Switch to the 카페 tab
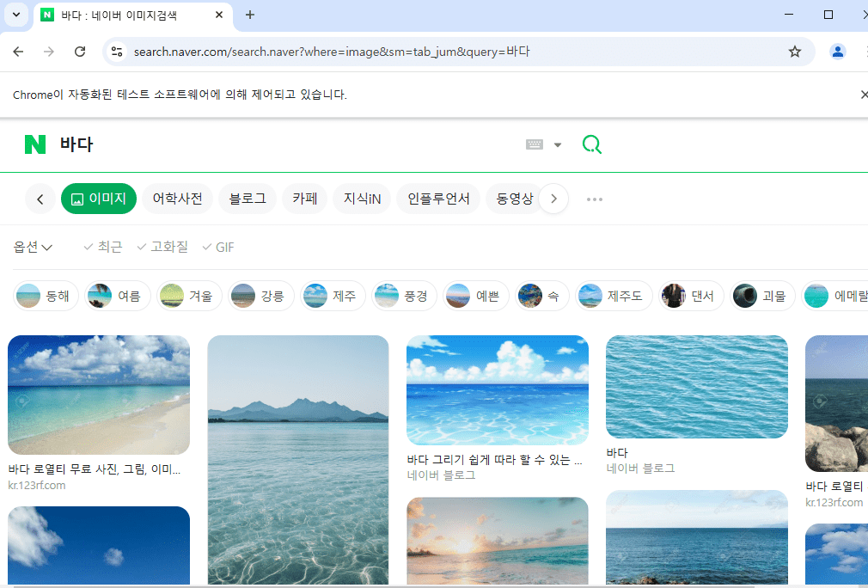This screenshot has width=868, height=588. pos(304,199)
